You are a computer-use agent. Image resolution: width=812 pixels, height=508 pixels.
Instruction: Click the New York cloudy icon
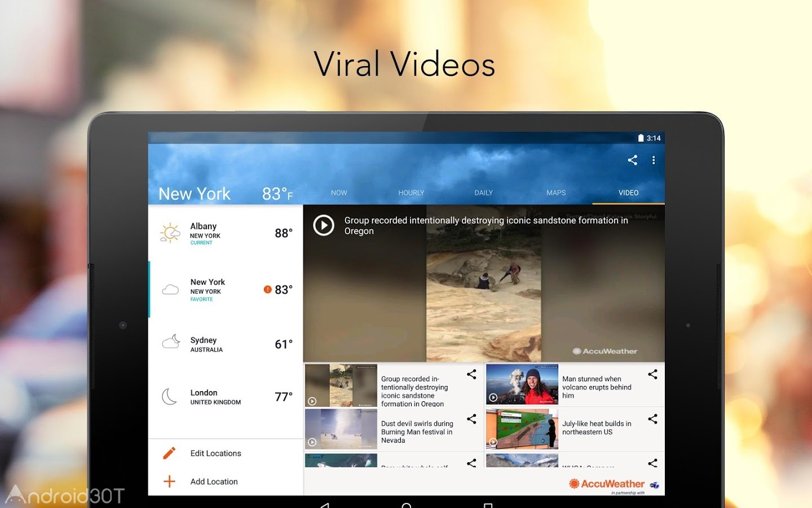pos(170,290)
